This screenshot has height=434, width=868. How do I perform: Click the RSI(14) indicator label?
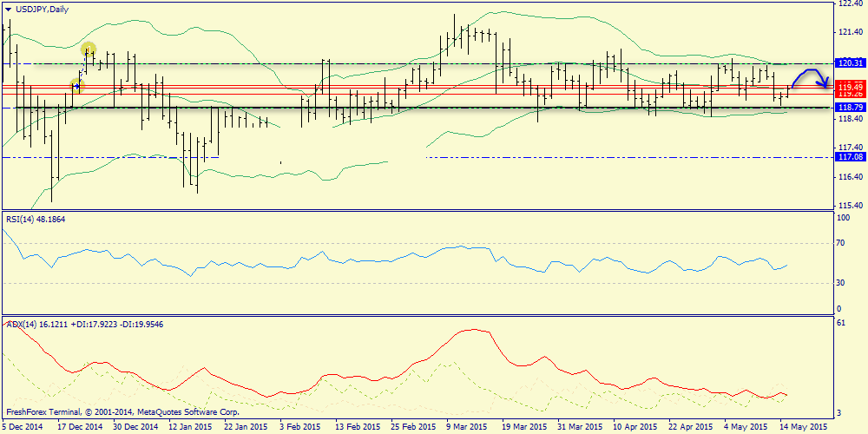(35, 219)
